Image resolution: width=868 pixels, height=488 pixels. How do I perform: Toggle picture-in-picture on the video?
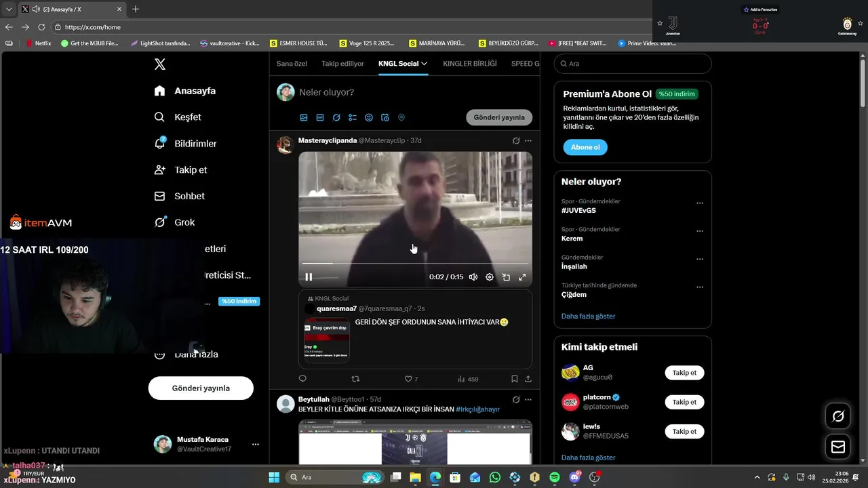pyautogui.click(x=506, y=277)
